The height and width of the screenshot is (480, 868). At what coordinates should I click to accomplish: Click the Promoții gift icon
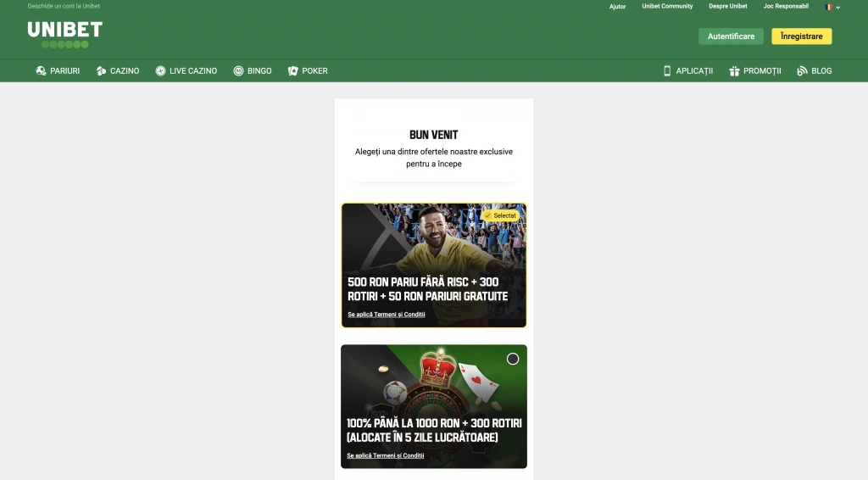pos(734,71)
